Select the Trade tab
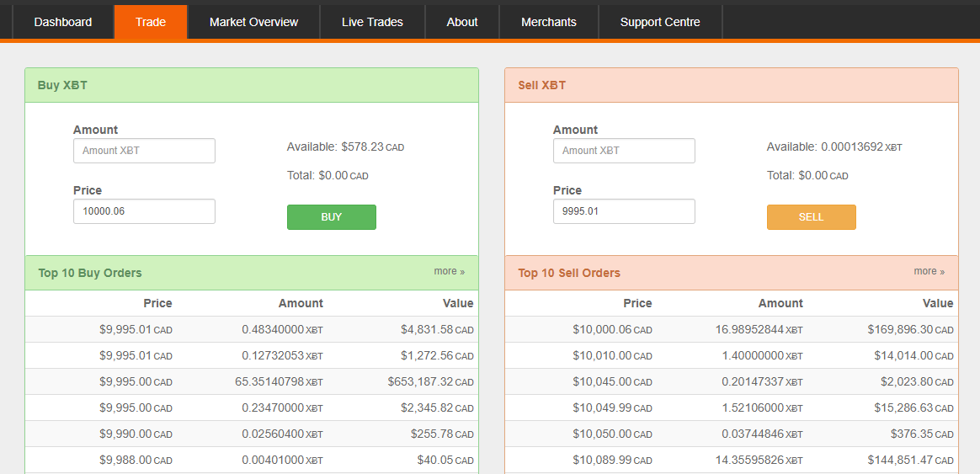The height and width of the screenshot is (474, 980). (x=151, y=22)
